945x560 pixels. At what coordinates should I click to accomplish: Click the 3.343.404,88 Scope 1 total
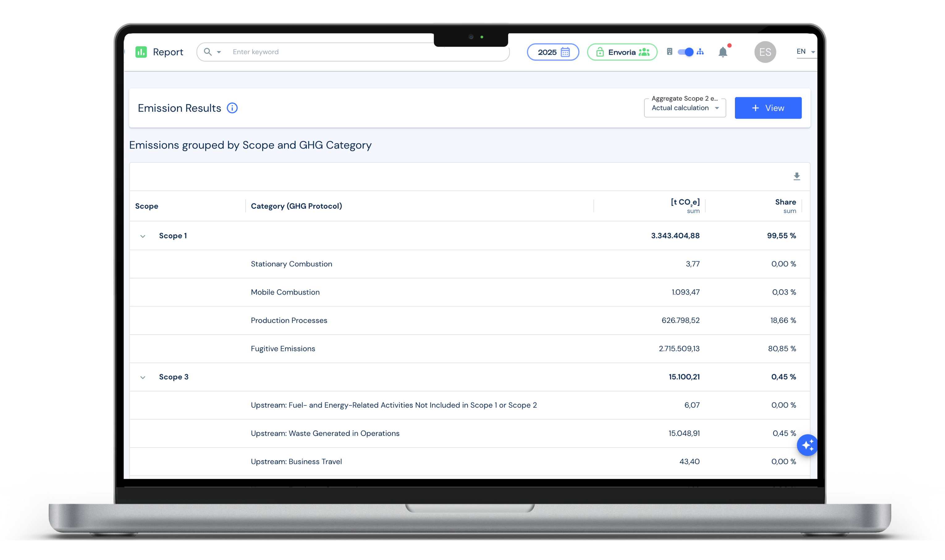click(675, 236)
